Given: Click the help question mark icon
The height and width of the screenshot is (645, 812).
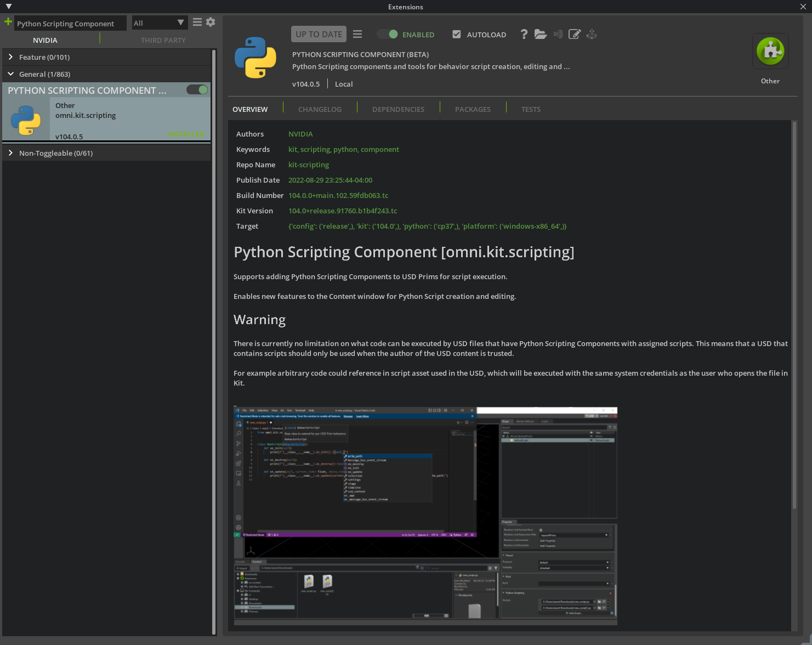Looking at the screenshot, I should [x=524, y=35].
